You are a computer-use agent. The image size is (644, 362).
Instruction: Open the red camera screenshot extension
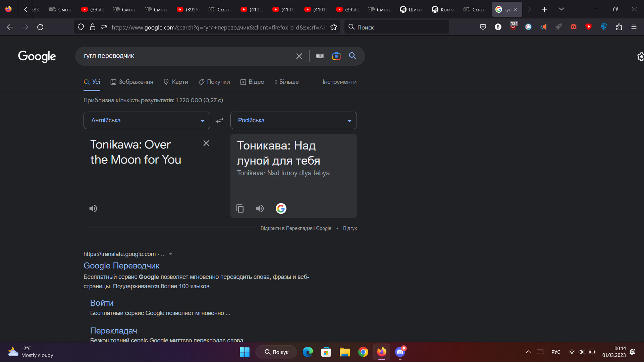click(574, 27)
